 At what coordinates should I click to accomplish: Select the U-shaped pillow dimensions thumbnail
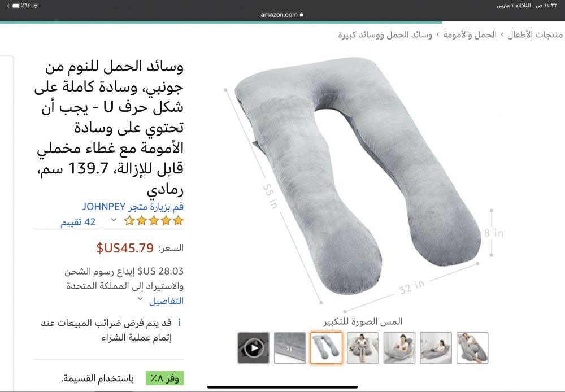pyautogui.click(x=327, y=348)
